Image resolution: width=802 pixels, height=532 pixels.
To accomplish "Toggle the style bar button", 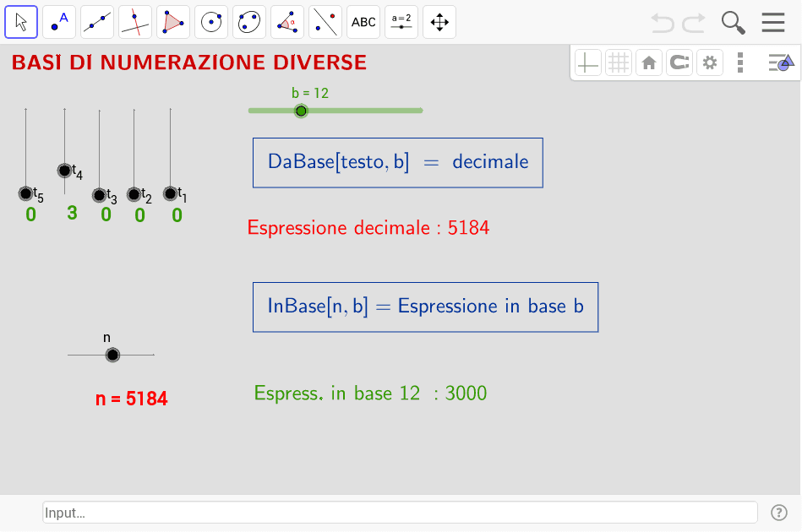I will 781,62.
